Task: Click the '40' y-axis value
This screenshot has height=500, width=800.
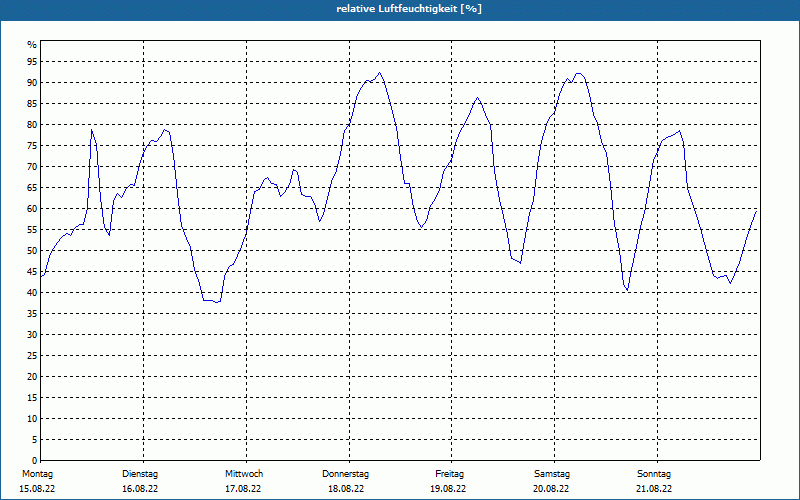Action: pyautogui.click(x=32, y=293)
